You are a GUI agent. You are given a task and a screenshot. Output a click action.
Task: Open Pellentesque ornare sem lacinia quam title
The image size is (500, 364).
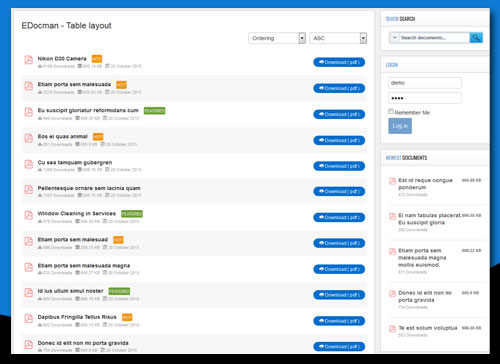click(x=89, y=188)
